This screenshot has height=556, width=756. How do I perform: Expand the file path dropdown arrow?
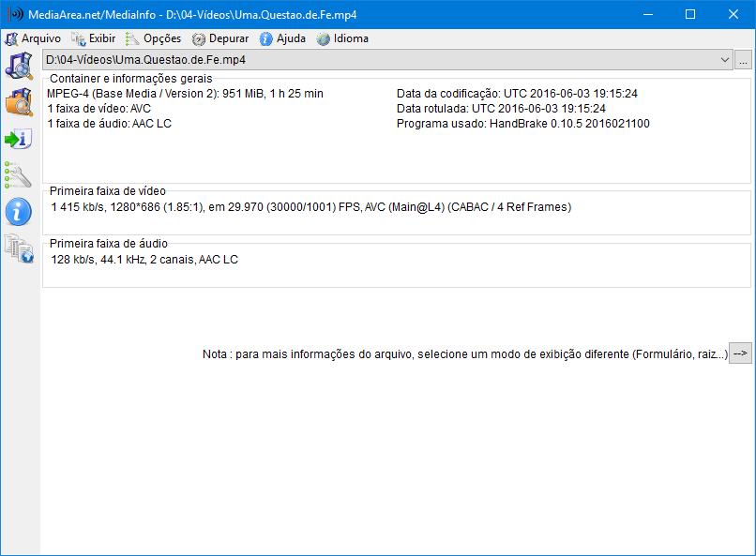724,60
